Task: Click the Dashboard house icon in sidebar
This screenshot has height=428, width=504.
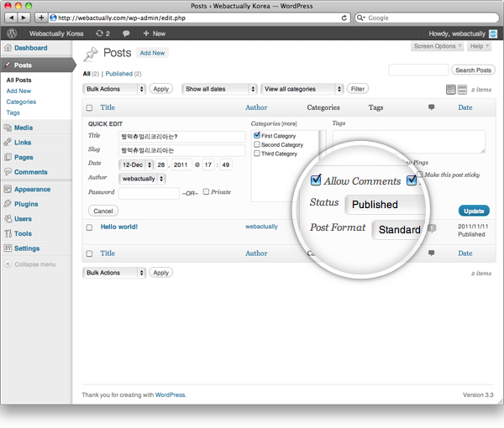Action: tap(8, 48)
